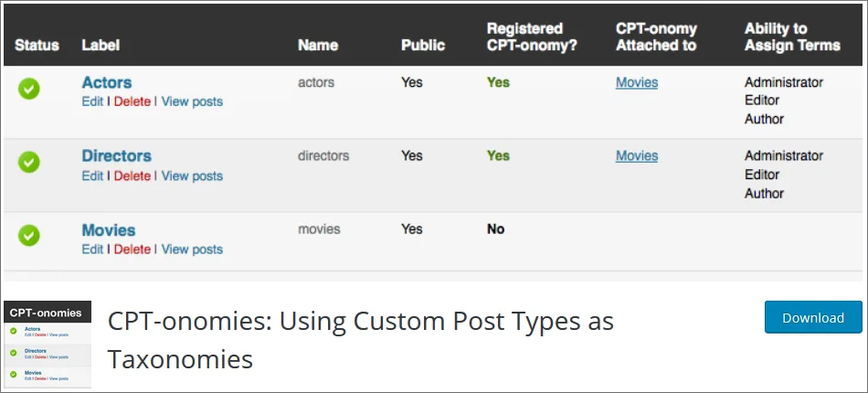Screen dimensions: 868x393
Task: Open the Movies post type label
Action: [x=109, y=230]
